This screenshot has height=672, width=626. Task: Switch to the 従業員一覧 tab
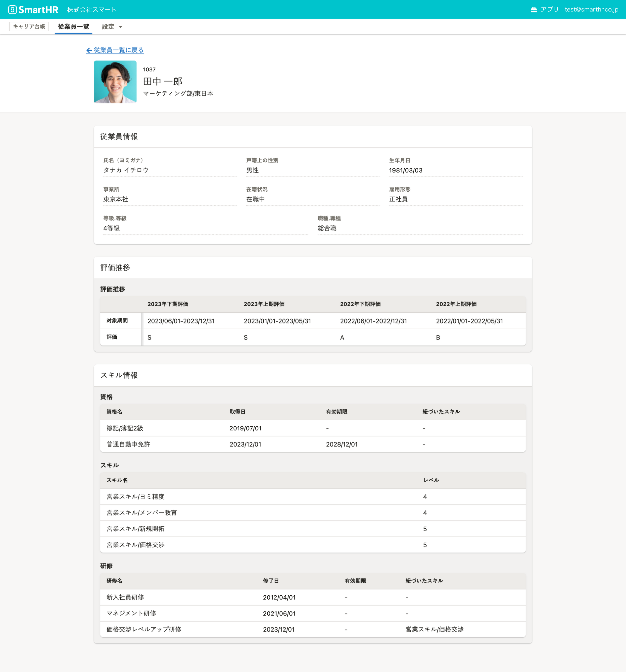point(73,27)
